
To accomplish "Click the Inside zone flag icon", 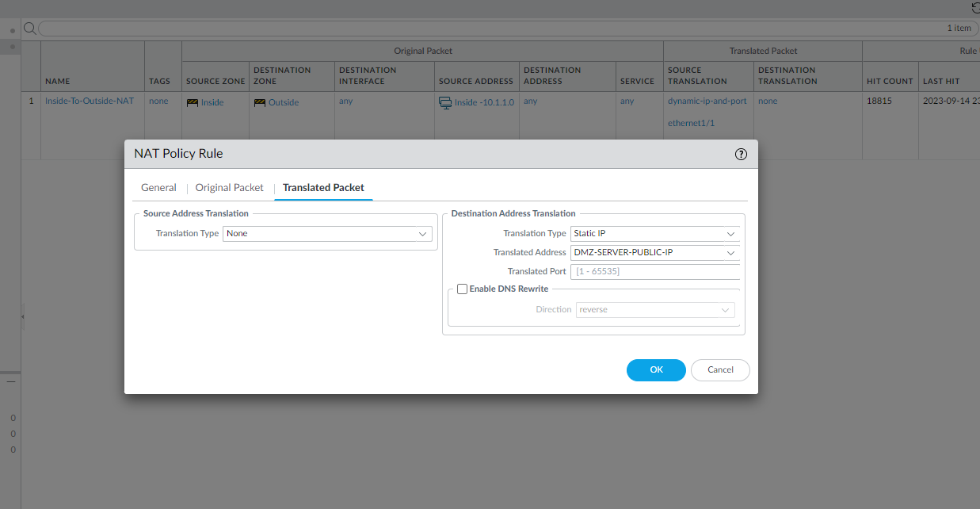I will point(193,101).
